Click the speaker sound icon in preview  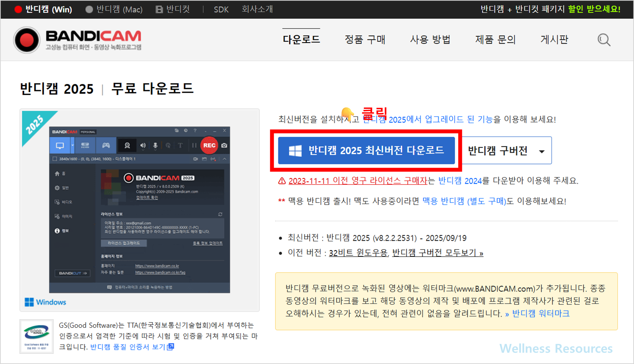(143, 145)
